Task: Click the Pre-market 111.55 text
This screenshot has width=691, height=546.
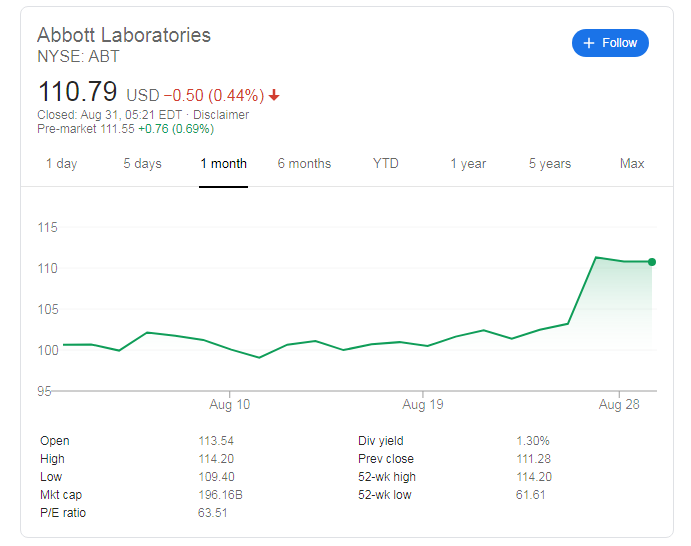Action: (86, 129)
